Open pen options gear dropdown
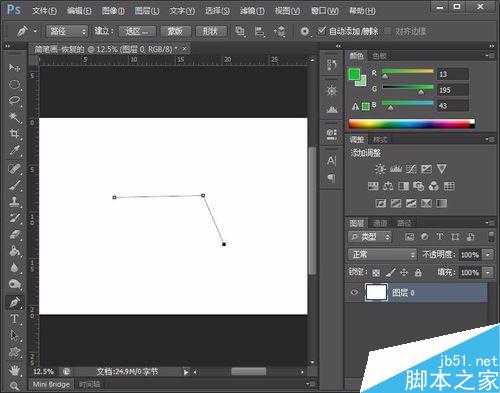The image size is (500, 393). 305,32
